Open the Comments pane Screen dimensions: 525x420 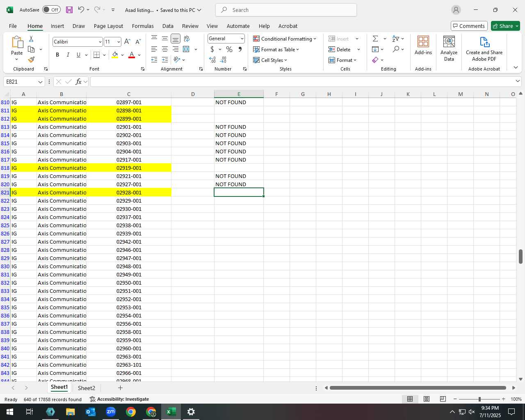point(469,26)
